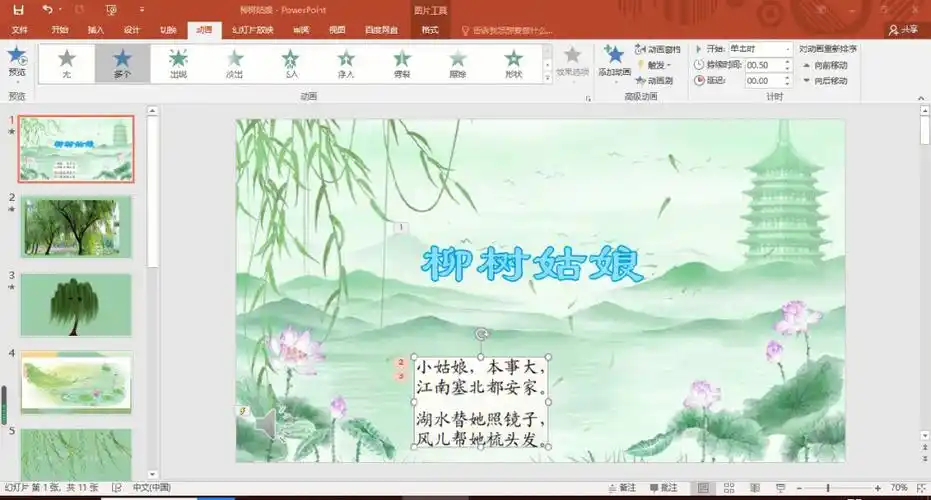Switch to Slide Sorter view icon
The height and width of the screenshot is (500, 931).
(x=729, y=488)
